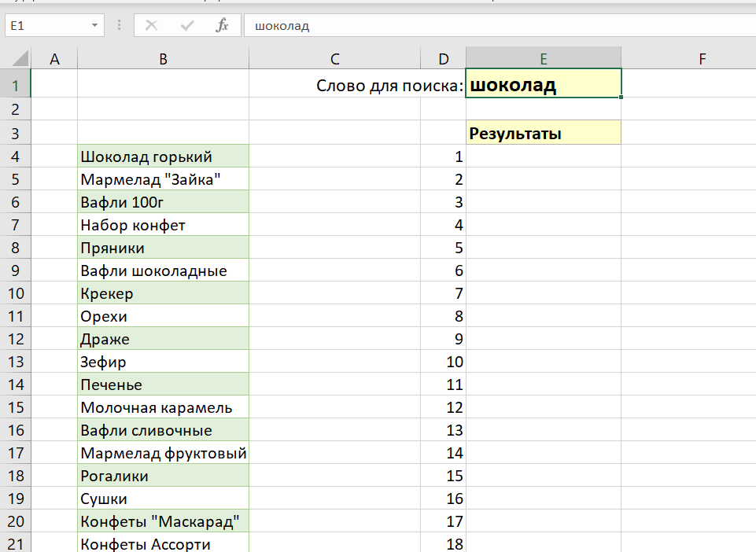Click the Enter checkmark formula bar icon
The height and width of the screenshot is (552, 756).
click(x=187, y=26)
